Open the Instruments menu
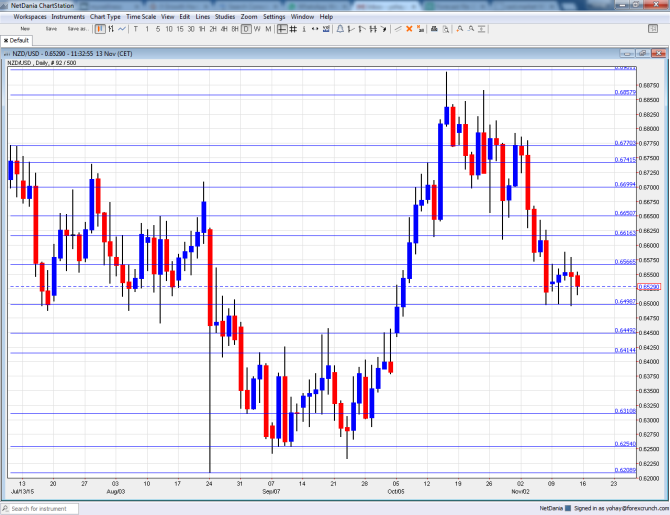Image resolution: width=670 pixels, height=515 pixels. 68,17
